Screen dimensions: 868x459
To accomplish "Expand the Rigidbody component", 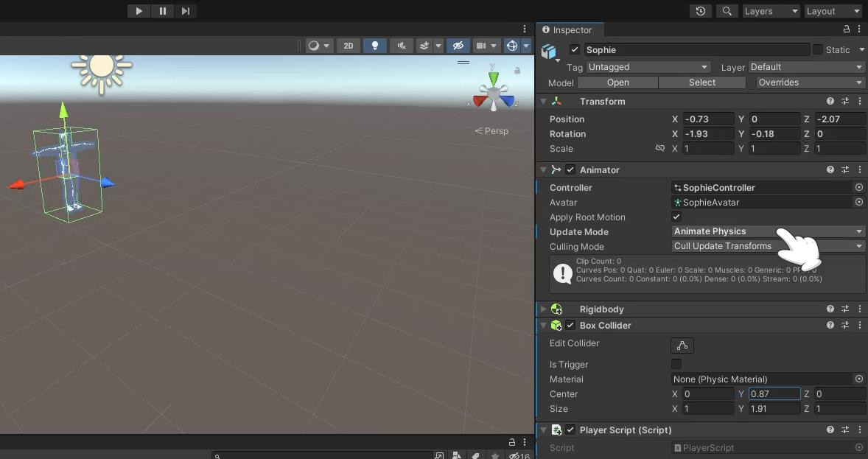I will click(x=543, y=309).
